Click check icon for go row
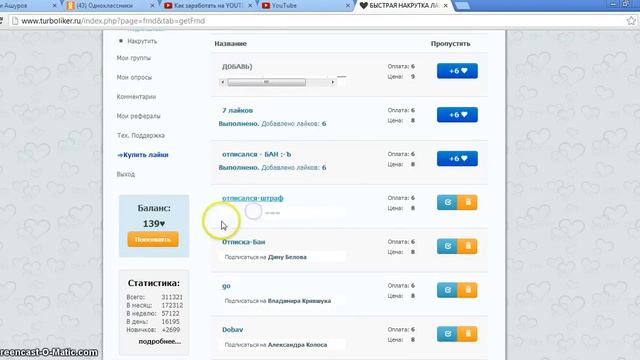The height and width of the screenshot is (360, 640). pyautogui.click(x=447, y=290)
